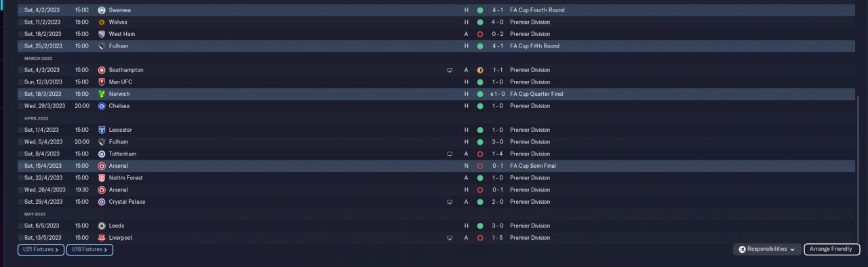Click the draw indicator for Southampton match
The width and height of the screenshot is (868, 267).
pyautogui.click(x=479, y=70)
